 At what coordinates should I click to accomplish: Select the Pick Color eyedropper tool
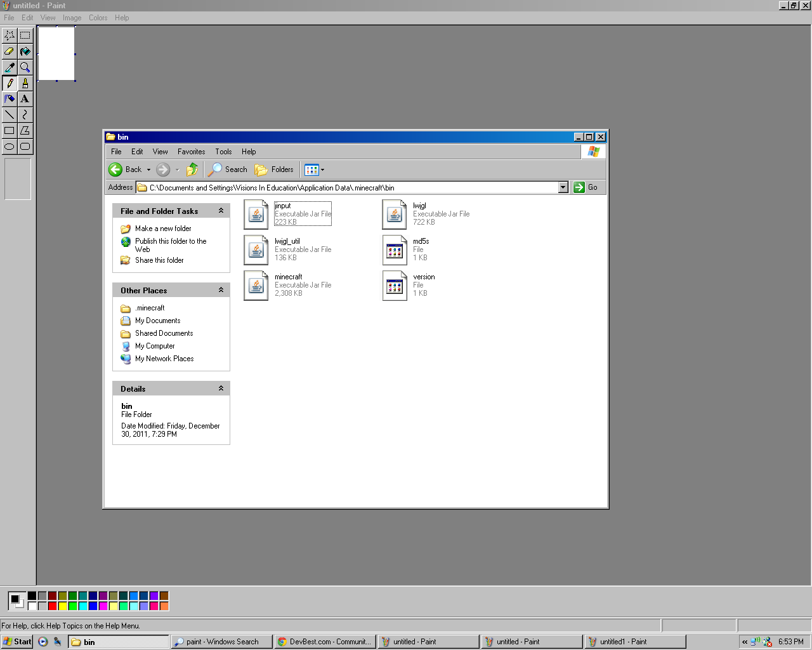coord(10,67)
